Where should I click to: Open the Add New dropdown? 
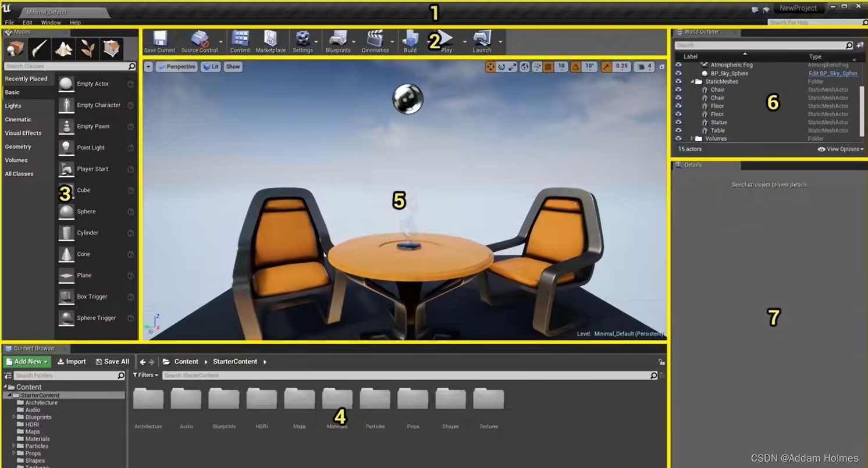coord(26,362)
